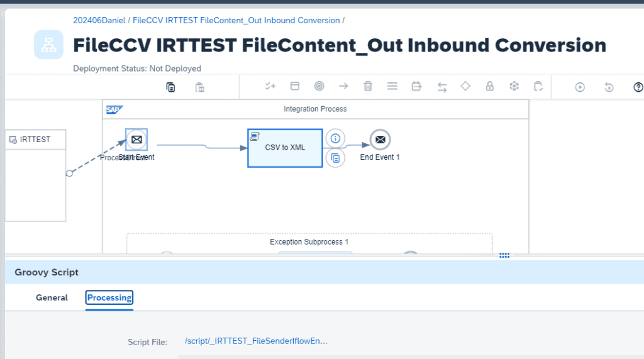Select the Start Event envelope icon
The height and width of the screenshot is (359, 644).
click(x=136, y=140)
